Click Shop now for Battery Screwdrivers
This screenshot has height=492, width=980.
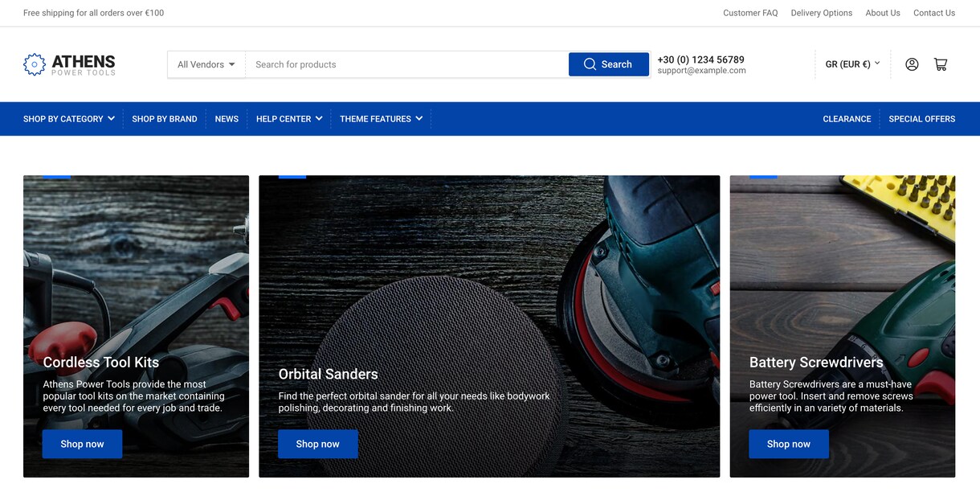pyautogui.click(x=789, y=444)
